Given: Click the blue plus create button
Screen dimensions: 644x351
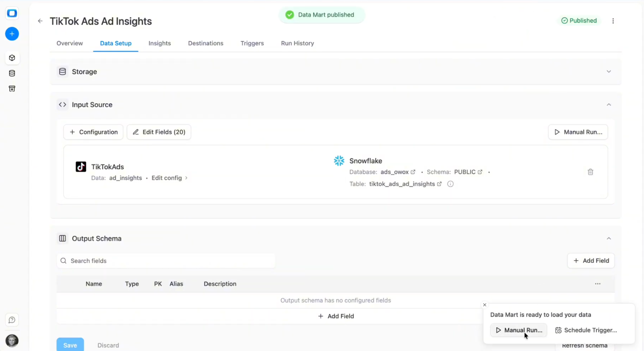Looking at the screenshot, I should [x=12, y=34].
